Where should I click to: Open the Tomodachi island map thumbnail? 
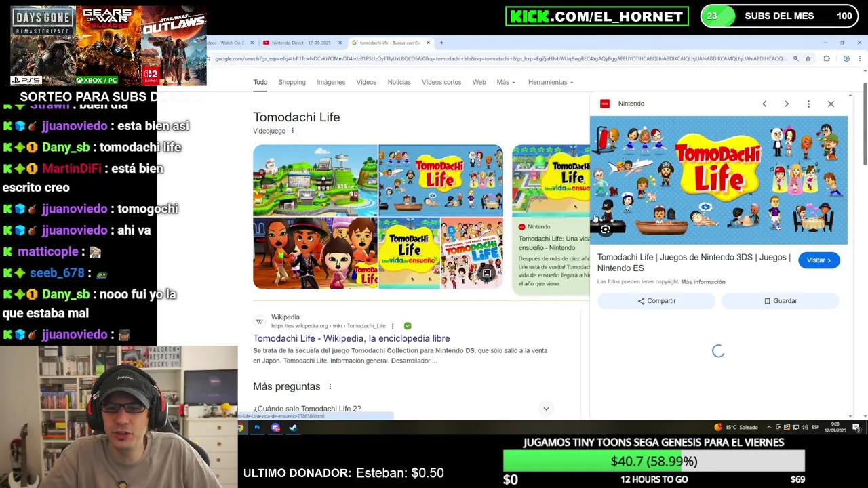[x=315, y=180]
